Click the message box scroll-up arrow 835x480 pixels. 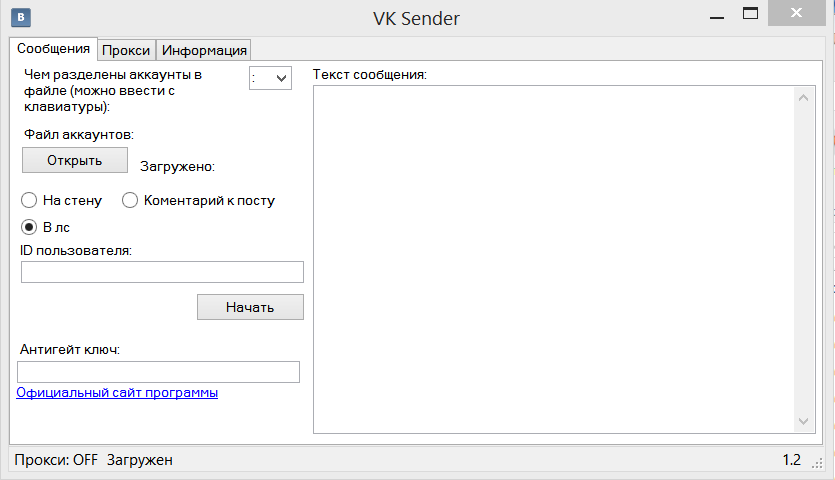point(803,97)
